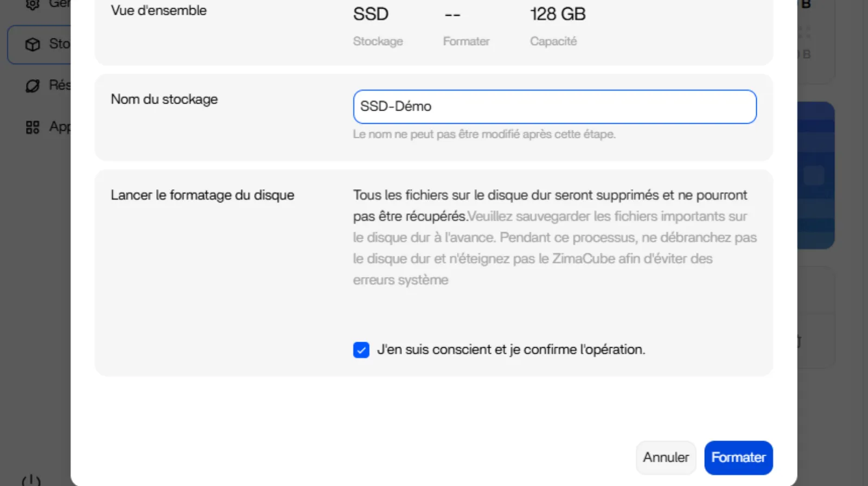Click the "J'en suis conscient" confirmation label
868x486 pixels.
coord(510,350)
